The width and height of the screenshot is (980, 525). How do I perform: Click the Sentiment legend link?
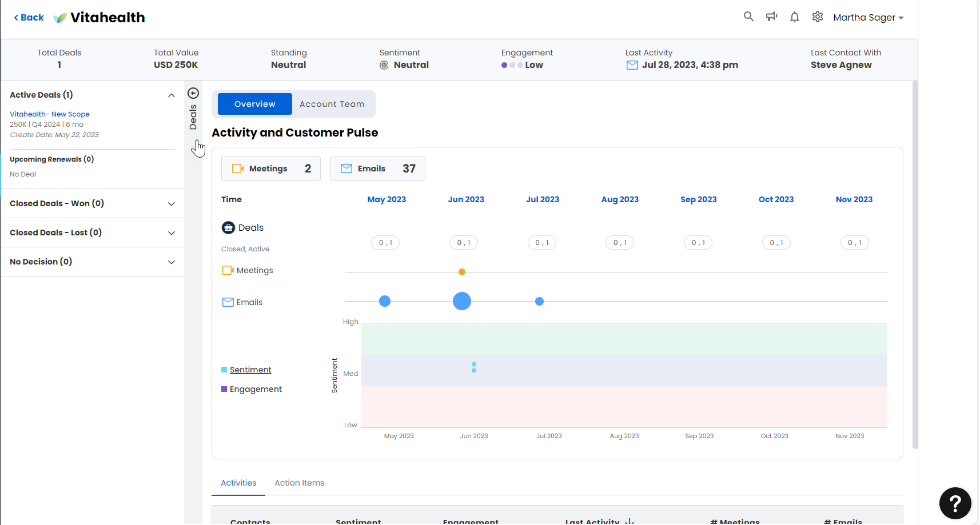click(x=250, y=370)
